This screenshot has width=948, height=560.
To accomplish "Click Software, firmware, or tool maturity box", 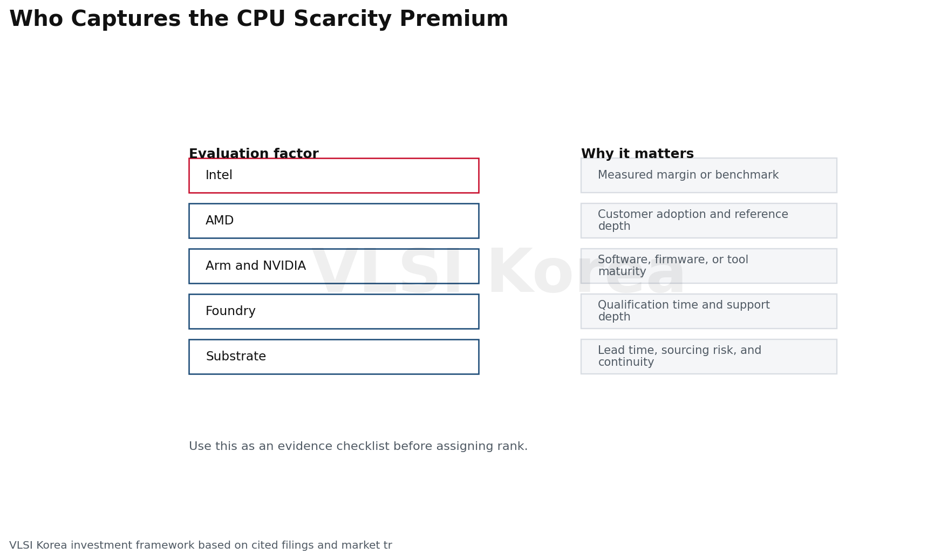I will [x=708, y=266].
